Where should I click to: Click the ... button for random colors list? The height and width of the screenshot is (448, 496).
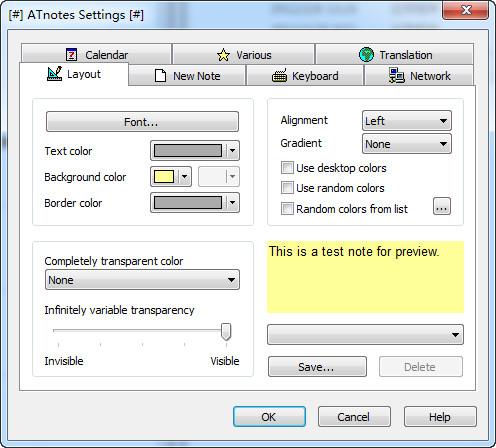point(442,206)
